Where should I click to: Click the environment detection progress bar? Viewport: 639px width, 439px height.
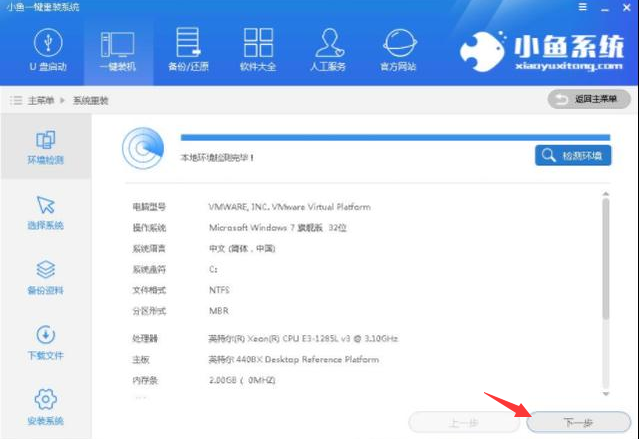tap(395, 136)
